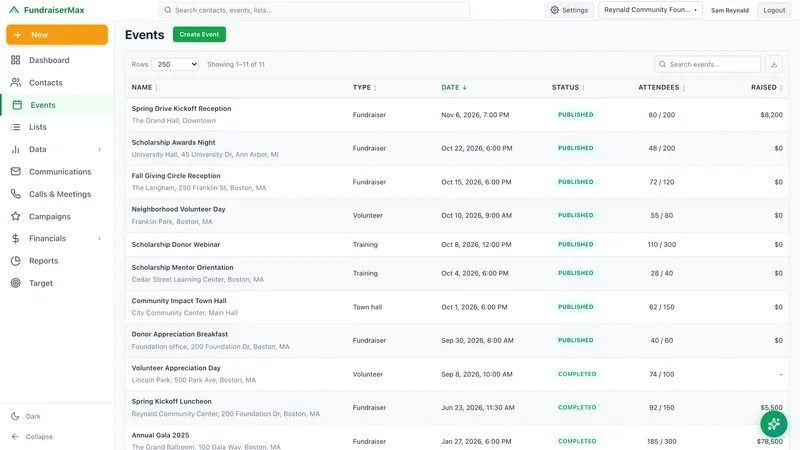The image size is (800, 450).
Task: Open Donor Appreciation Breakfast event
Action: (x=180, y=334)
